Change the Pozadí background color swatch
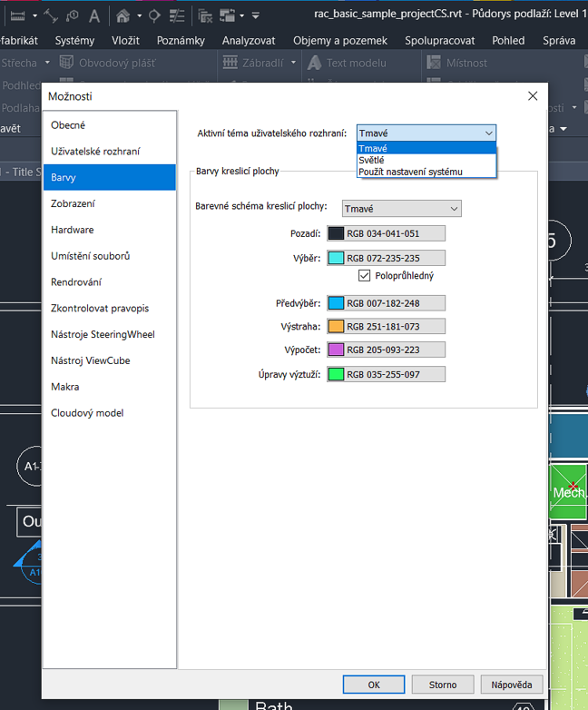The image size is (588, 710). click(x=336, y=234)
